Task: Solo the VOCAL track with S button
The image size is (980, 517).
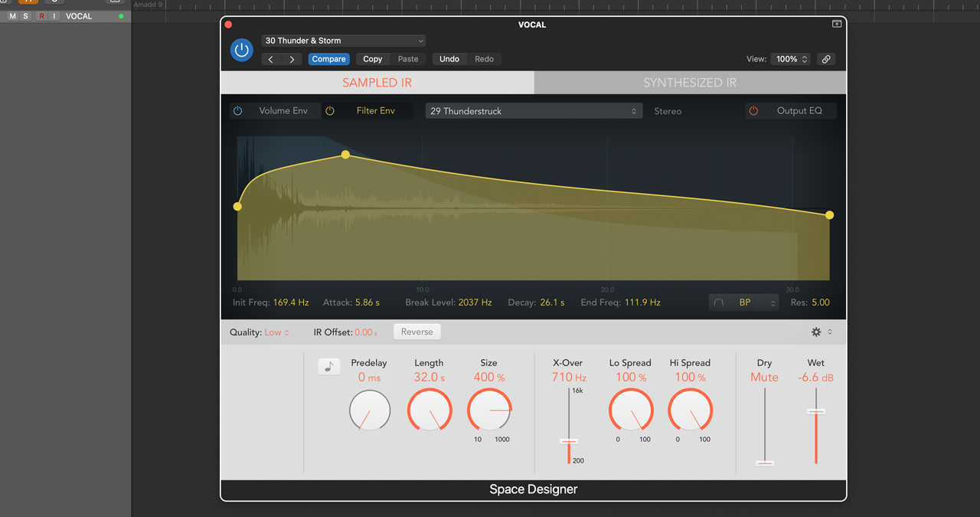Action: (x=25, y=16)
